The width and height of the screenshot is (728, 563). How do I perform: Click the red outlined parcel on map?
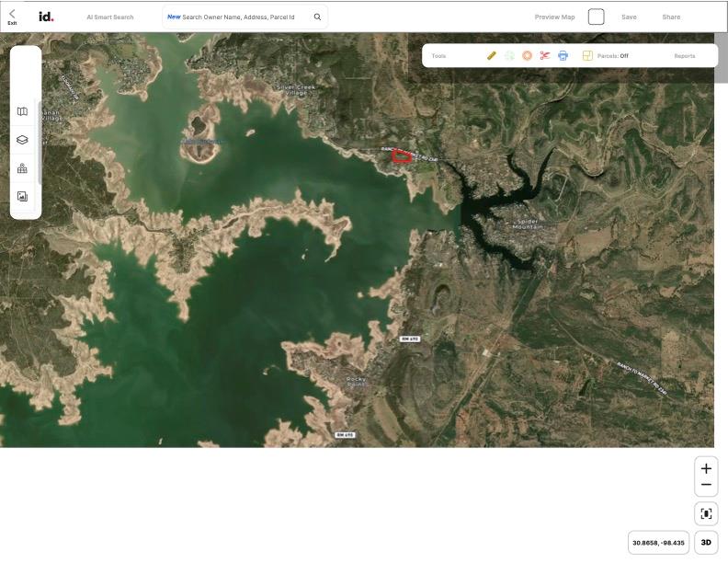tap(402, 156)
